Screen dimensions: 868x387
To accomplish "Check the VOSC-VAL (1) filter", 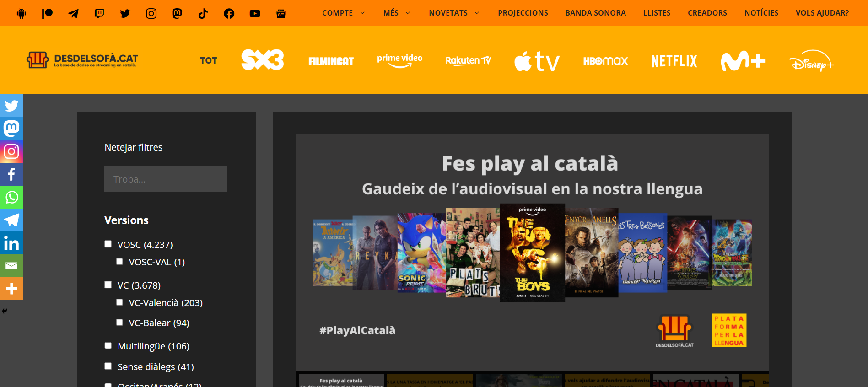I will pos(119,261).
